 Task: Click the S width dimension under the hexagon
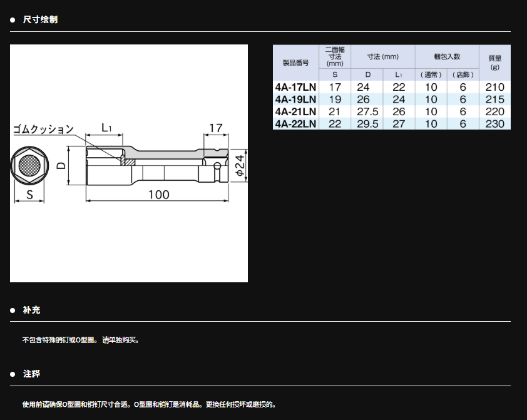[29, 195]
